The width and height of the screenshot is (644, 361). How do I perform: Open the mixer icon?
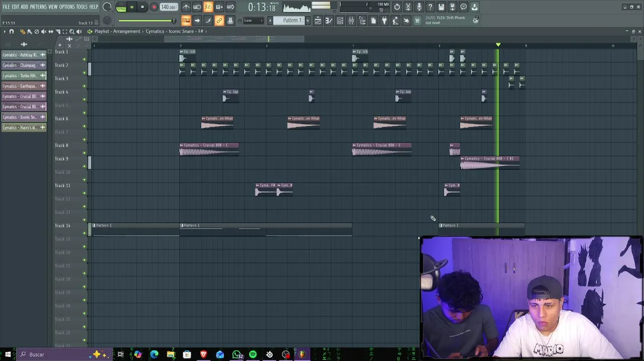(x=351, y=21)
